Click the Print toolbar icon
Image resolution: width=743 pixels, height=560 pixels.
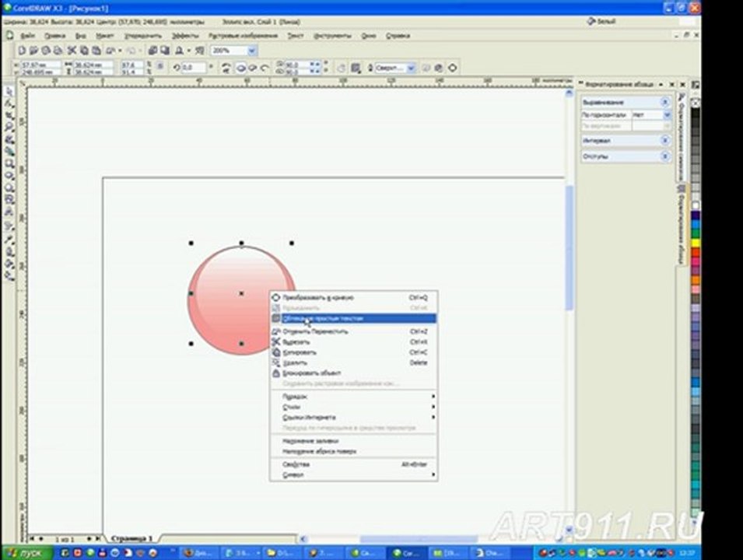tap(58, 51)
